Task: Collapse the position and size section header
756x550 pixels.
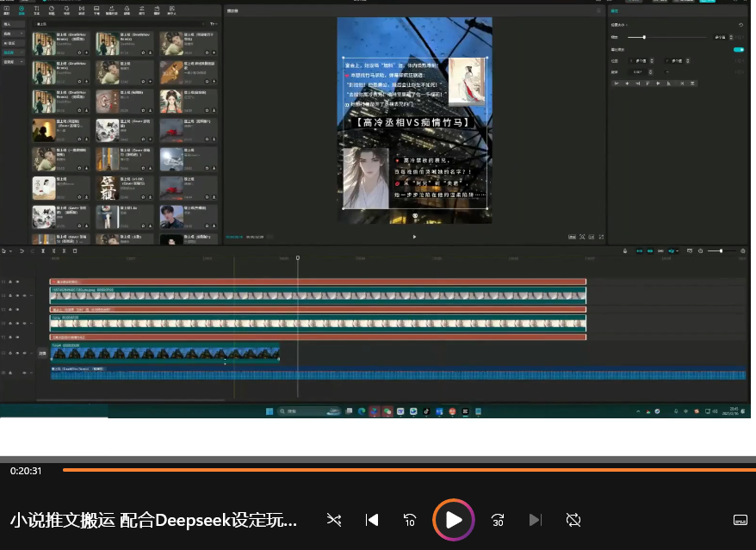Action: 620,25
